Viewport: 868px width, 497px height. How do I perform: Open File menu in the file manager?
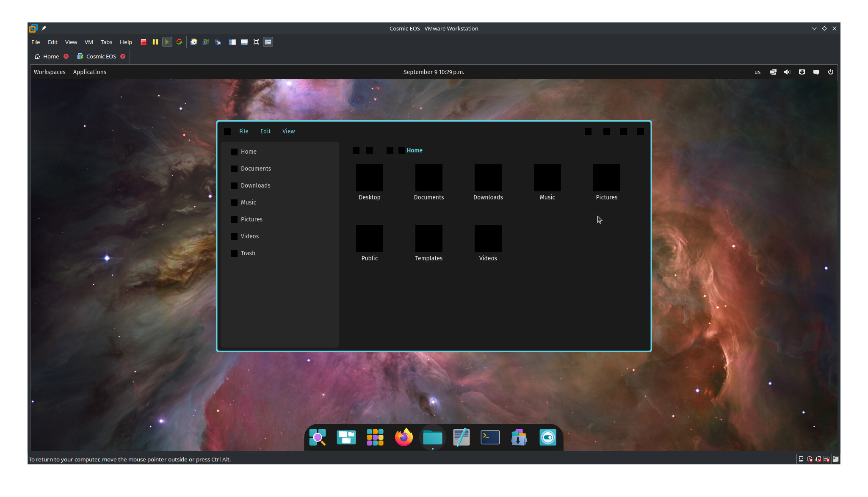pos(244,131)
